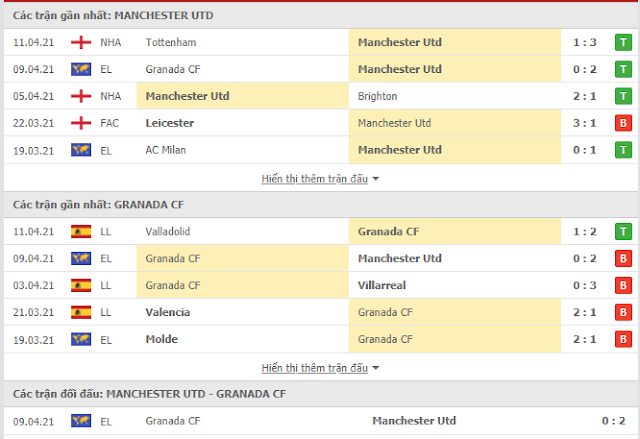This screenshot has width=640, height=439.
Task: Click dropdown arrow under Granada CF matches
Action: (x=376, y=368)
